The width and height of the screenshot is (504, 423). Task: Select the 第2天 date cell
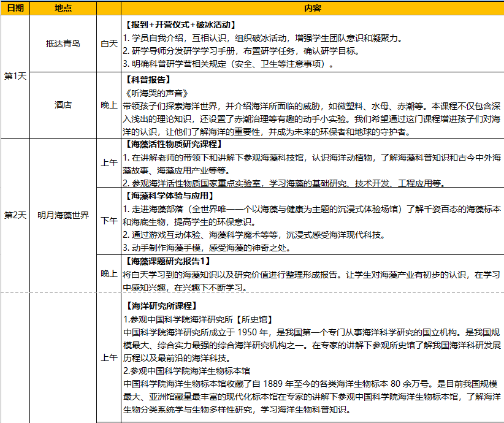(15, 215)
